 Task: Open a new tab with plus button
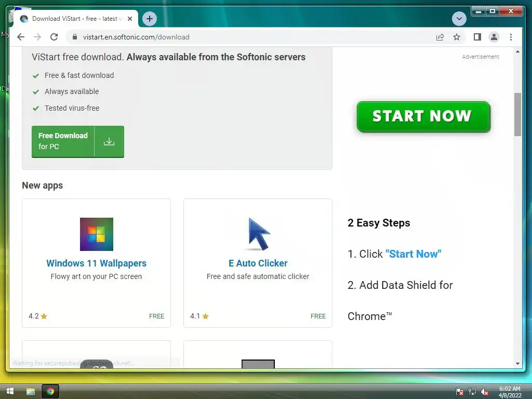[150, 19]
